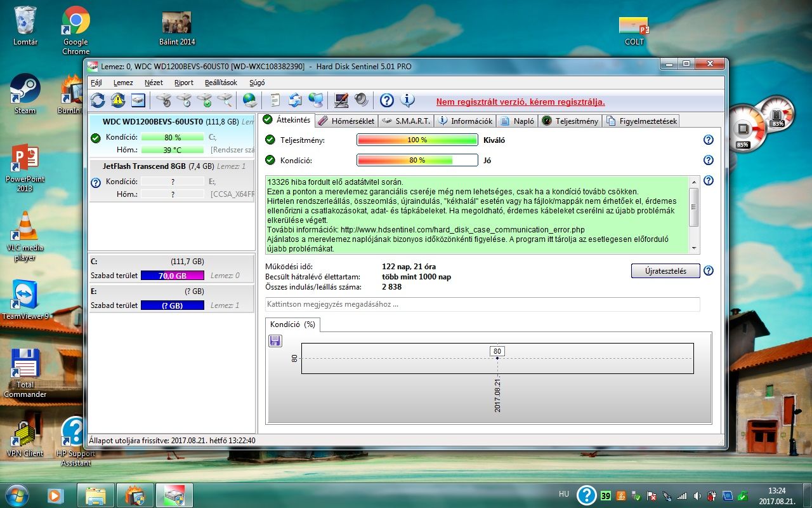The width and height of the screenshot is (812, 508).
Task: Open Lemez menu
Action: [123, 83]
